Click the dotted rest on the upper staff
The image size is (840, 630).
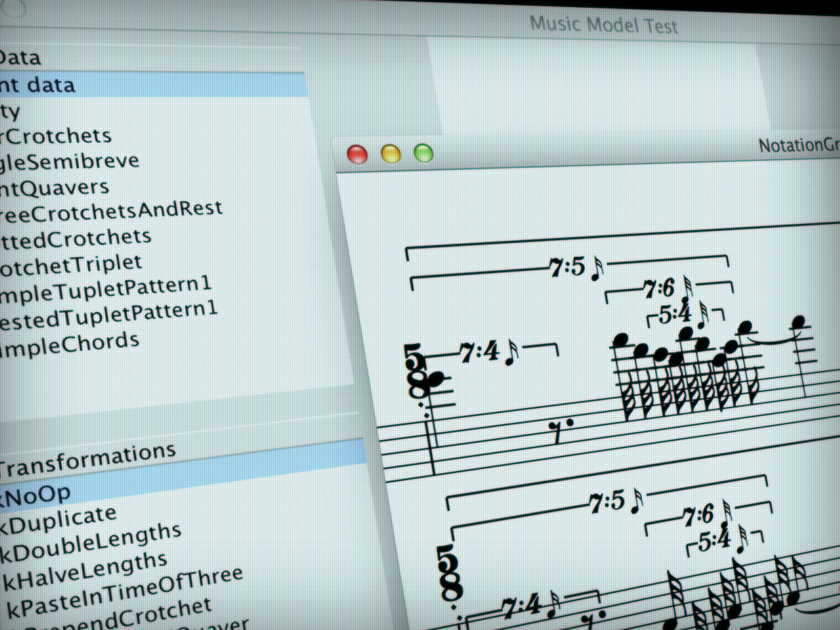coord(561,431)
